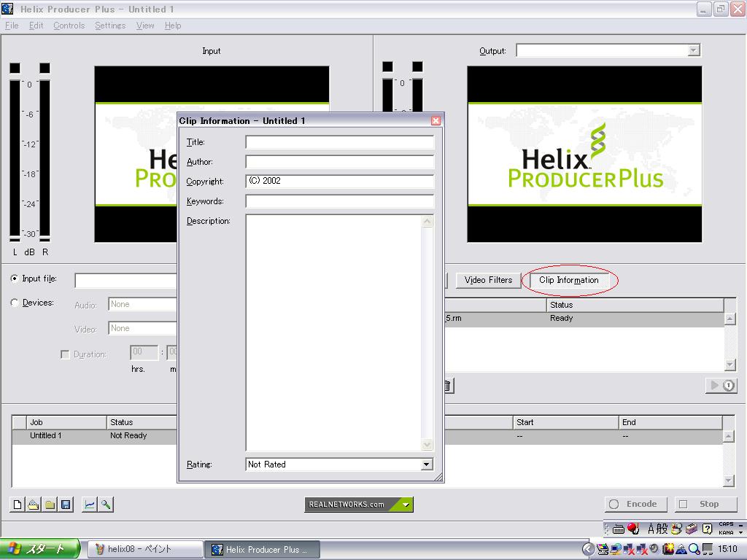Click the Stop button
Image resolution: width=747 pixels, height=560 pixels.
[x=705, y=505]
